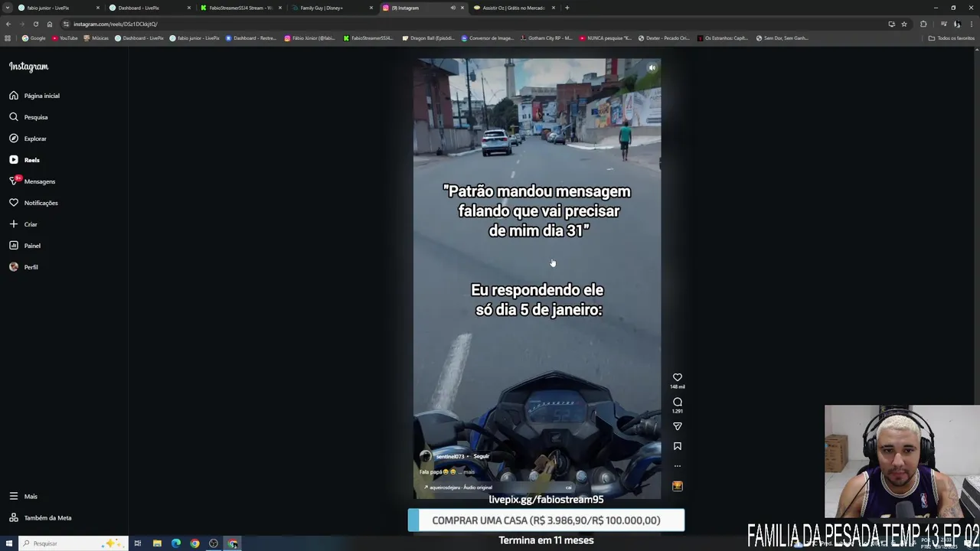Go to the Explorar page
This screenshot has height=551, width=980.
click(x=28, y=139)
